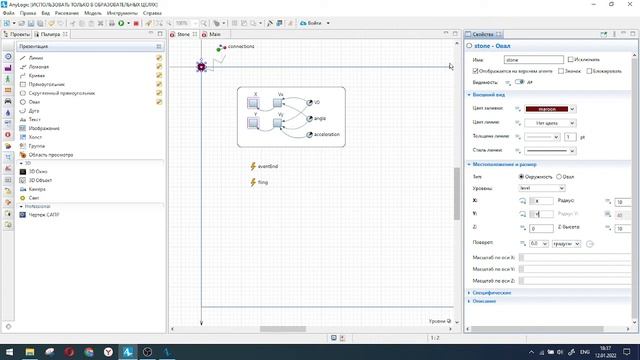The width and height of the screenshot is (640, 360).
Task: Open the Уровень 'level' dropdown
Action: tap(542, 188)
